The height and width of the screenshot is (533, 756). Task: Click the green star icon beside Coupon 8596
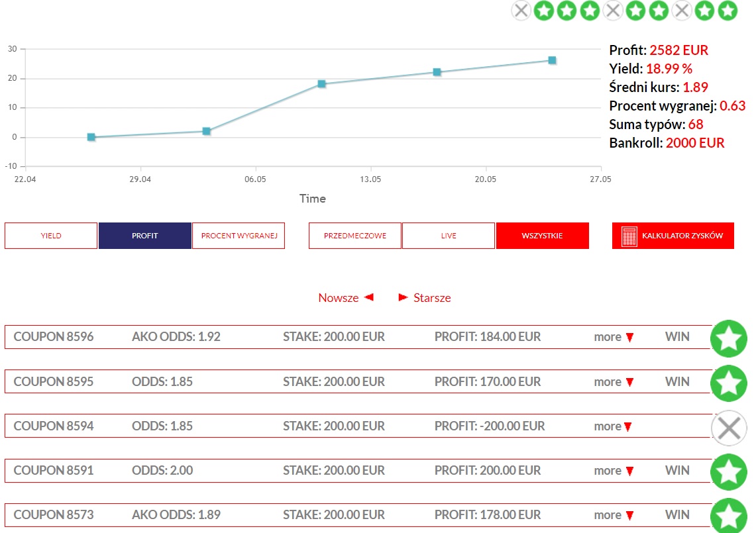728,338
